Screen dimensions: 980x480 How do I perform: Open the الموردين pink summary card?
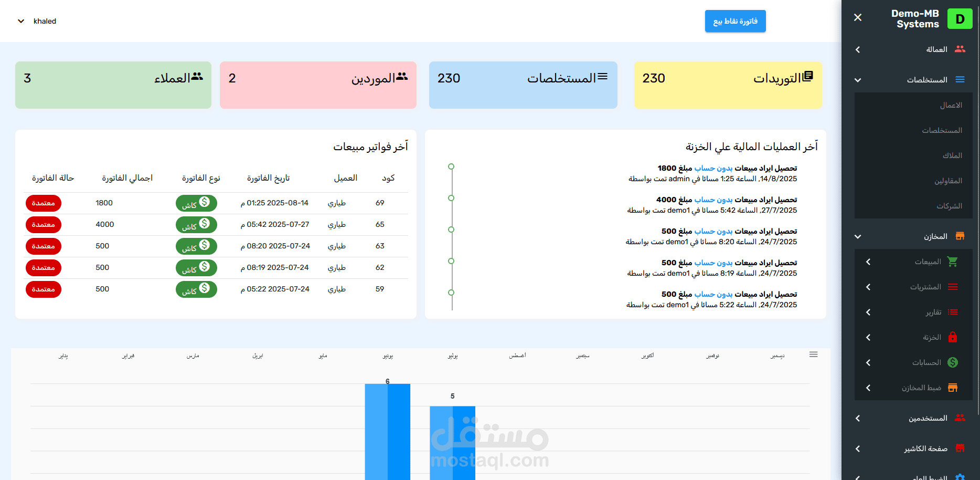318,85
